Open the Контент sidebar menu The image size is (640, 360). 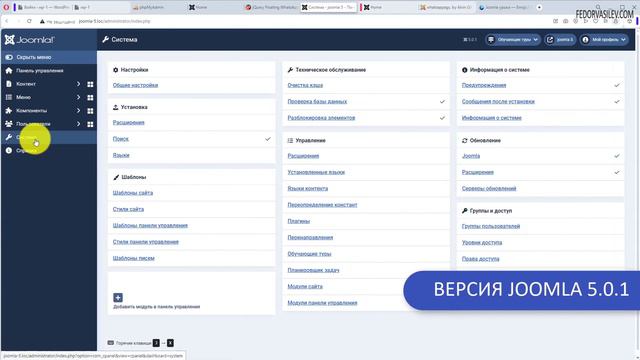[26, 84]
